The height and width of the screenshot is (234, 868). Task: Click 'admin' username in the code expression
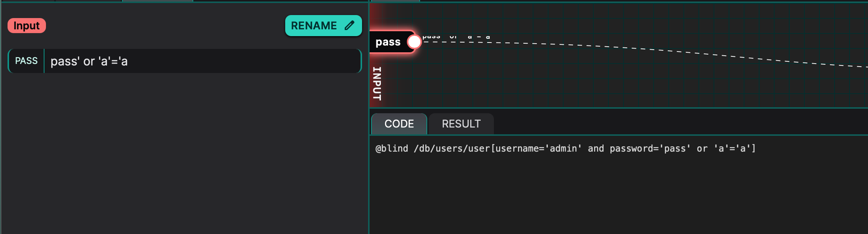point(565,149)
